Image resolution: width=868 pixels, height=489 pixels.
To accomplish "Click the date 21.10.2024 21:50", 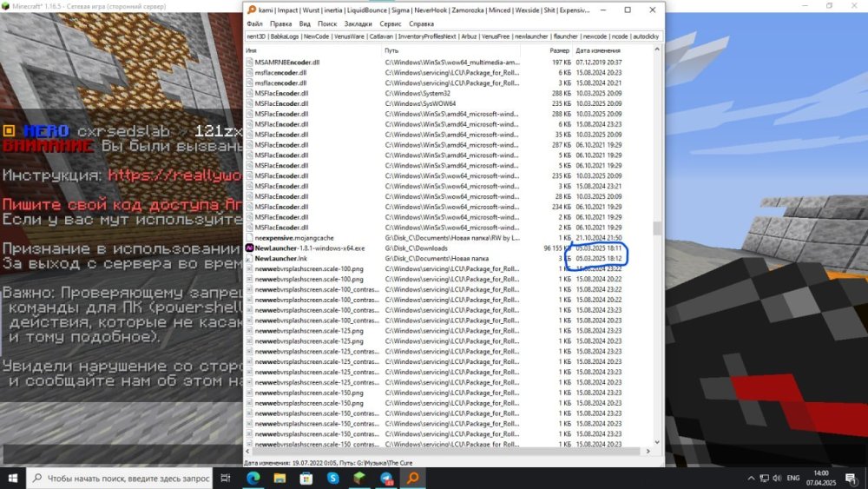I will 598,238.
